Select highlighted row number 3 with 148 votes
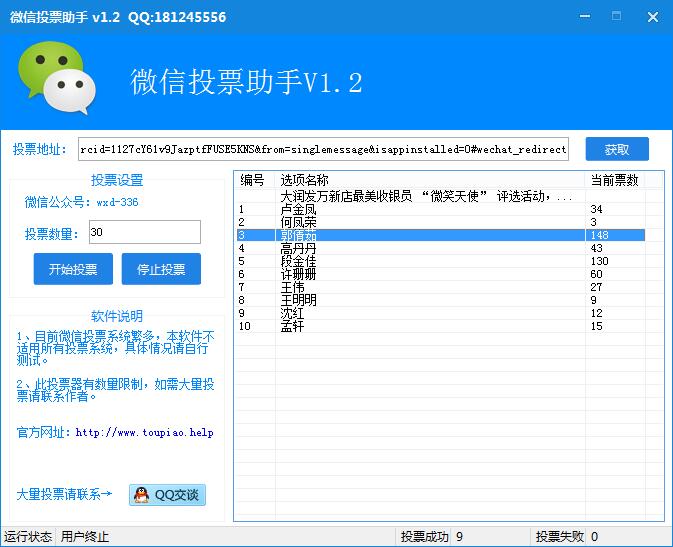 (x=298, y=235)
